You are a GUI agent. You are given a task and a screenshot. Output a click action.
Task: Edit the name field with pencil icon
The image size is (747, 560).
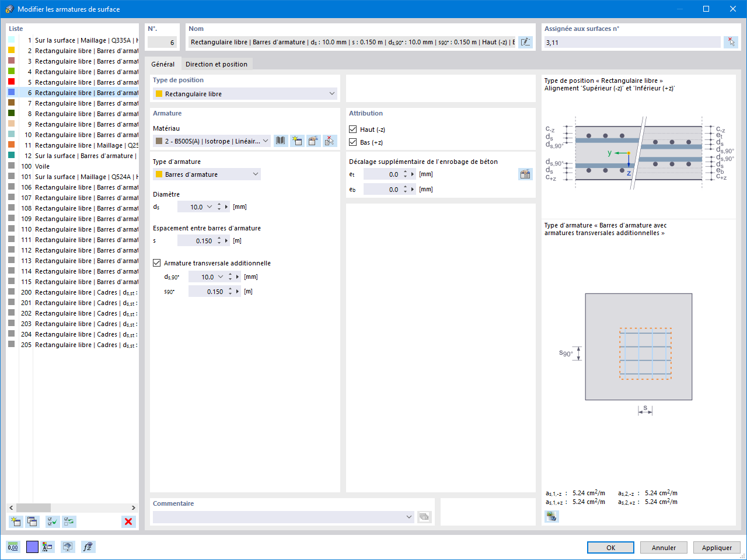[x=525, y=42]
